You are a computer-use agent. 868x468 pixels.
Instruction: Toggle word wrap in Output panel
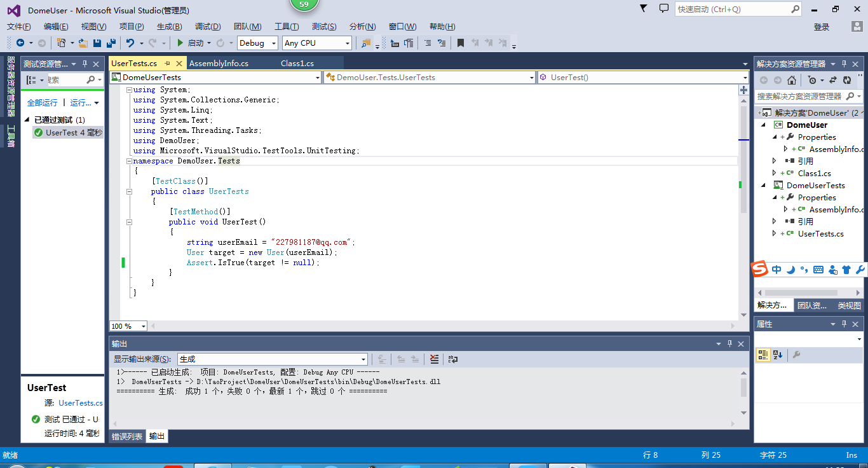click(453, 359)
